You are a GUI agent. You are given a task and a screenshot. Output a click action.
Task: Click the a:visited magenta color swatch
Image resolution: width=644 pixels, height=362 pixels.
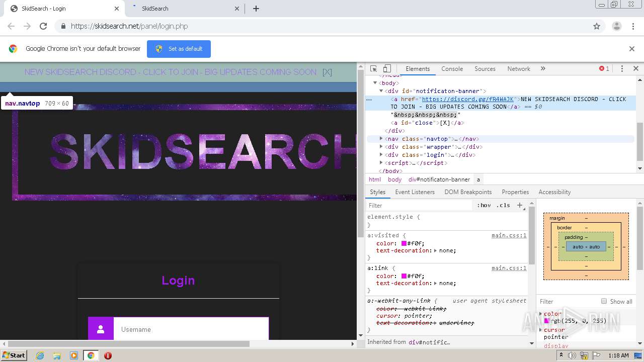[404, 243]
